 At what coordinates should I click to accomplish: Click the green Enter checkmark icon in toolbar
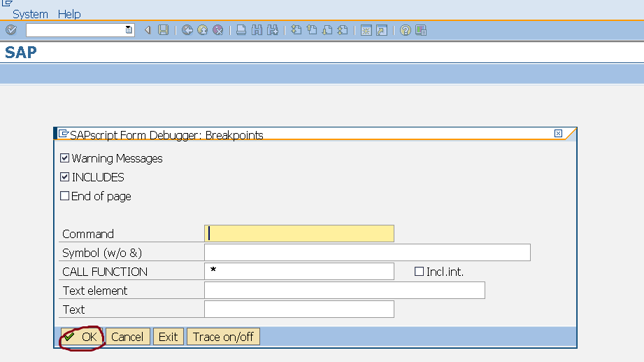pyautogui.click(x=11, y=30)
